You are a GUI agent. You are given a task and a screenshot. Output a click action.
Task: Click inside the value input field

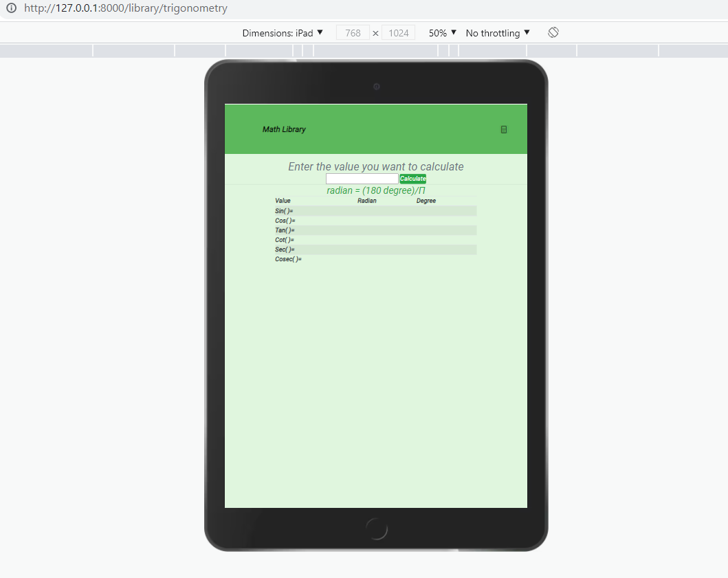361,178
